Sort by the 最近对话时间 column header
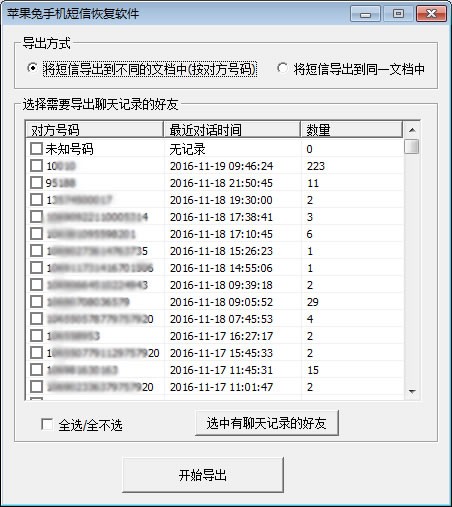 (x=232, y=130)
